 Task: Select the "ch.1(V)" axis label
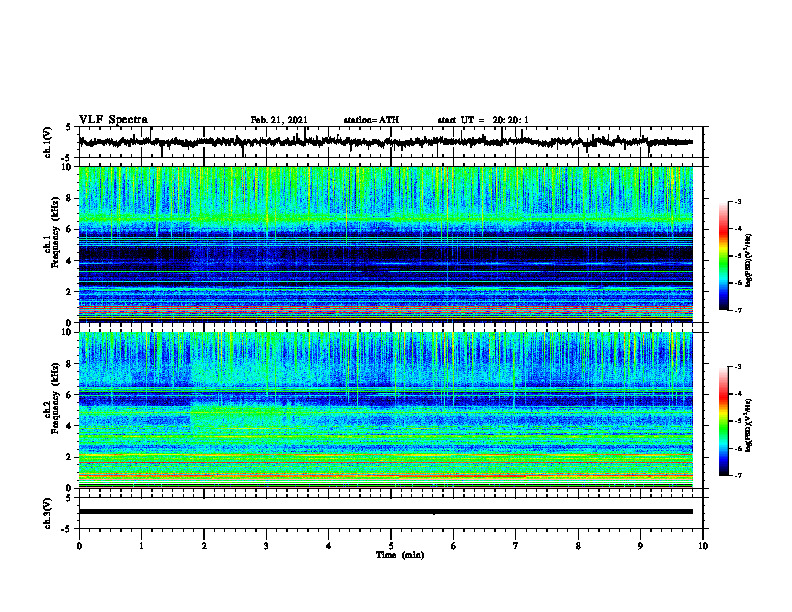point(48,142)
